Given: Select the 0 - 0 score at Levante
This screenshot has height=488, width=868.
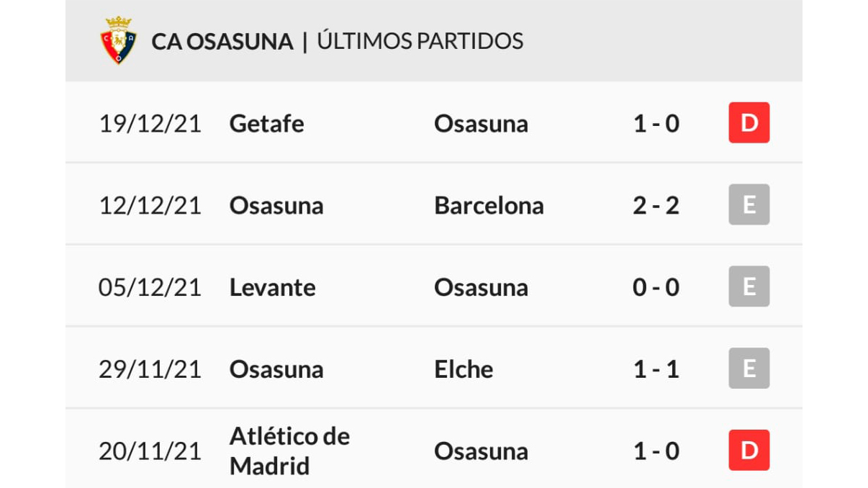Looking at the screenshot, I should pyautogui.click(x=656, y=288).
